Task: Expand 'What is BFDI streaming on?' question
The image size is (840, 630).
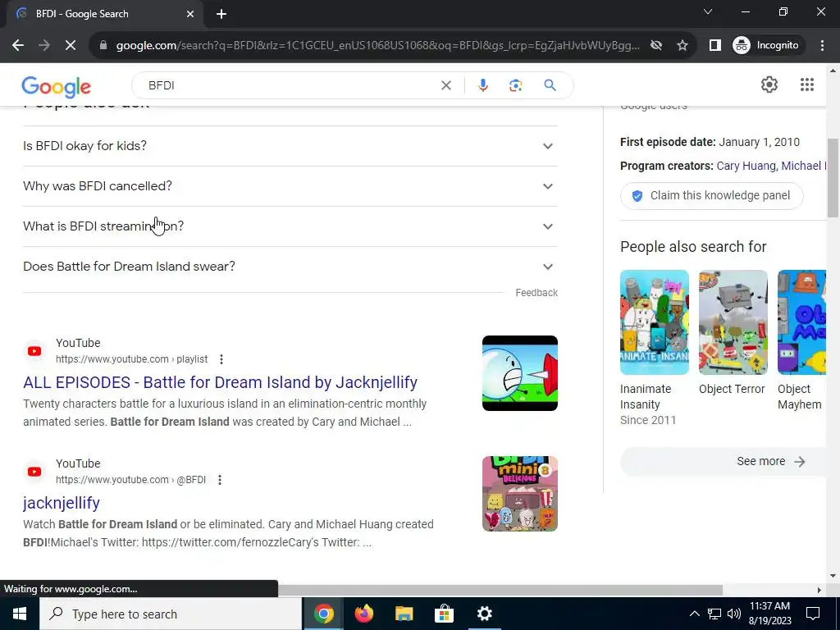Action: point(290,226)
